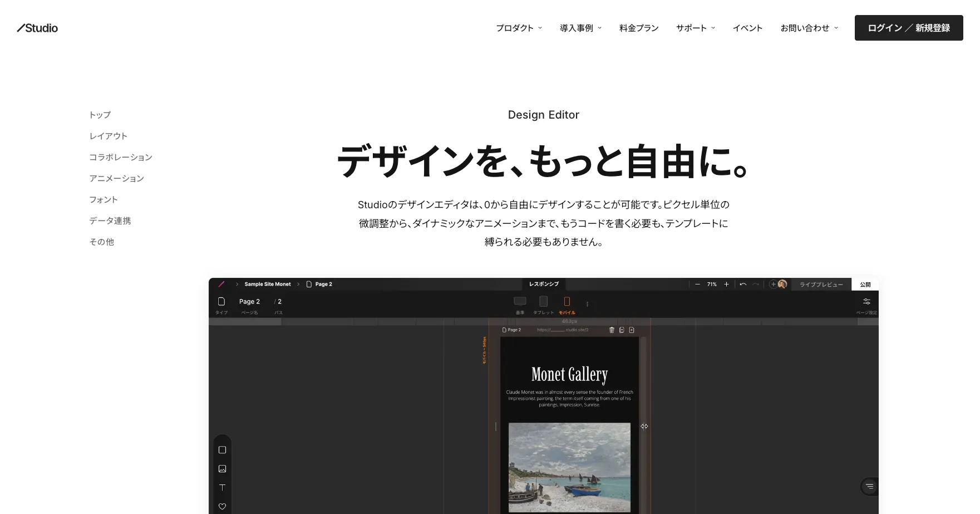
Task: Jump to the トップ section
Action: click(100, 115)
